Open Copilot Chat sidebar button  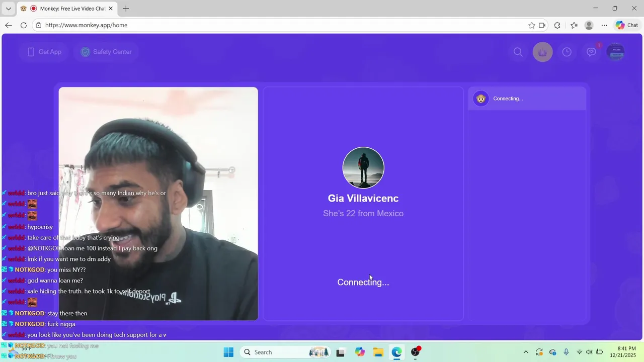(627, 25)
